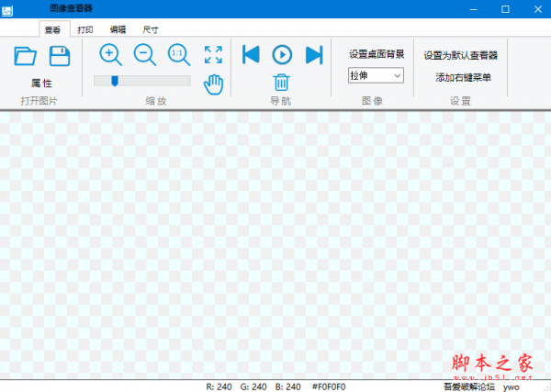This screenshot has height=392, width=551.
Task: Save the image with the floppy disk icon
Action: (x=60, y=56)
